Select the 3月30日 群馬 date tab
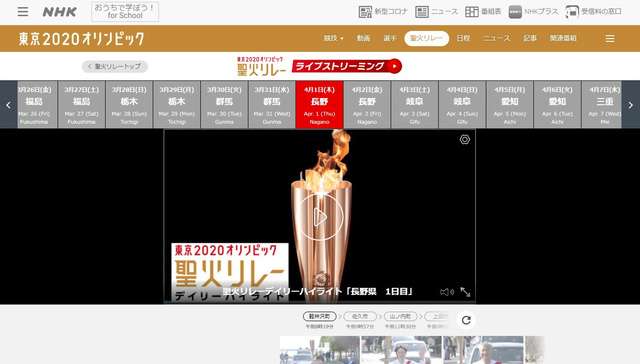Viewport: 640px width, 364px height. click(224, 104)
